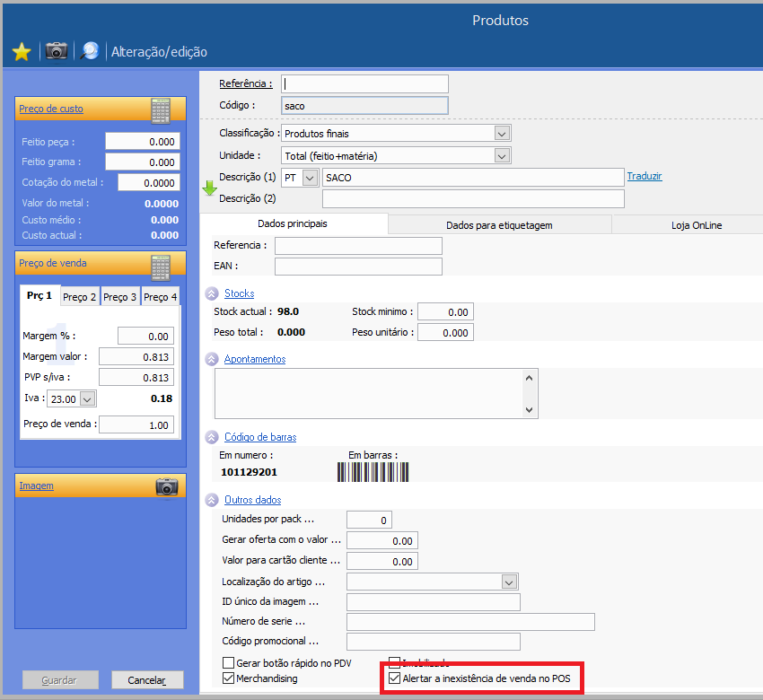This screenshot has width=763, height=700.
Task: Click the green down arrow beside Descrição
Action: 209,188
